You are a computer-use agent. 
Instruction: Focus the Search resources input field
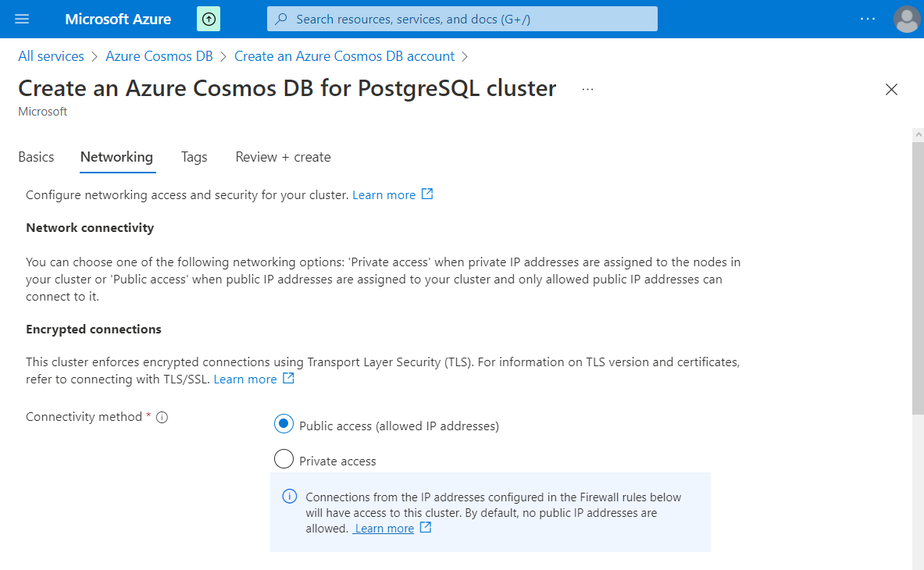tap(462, 19)
